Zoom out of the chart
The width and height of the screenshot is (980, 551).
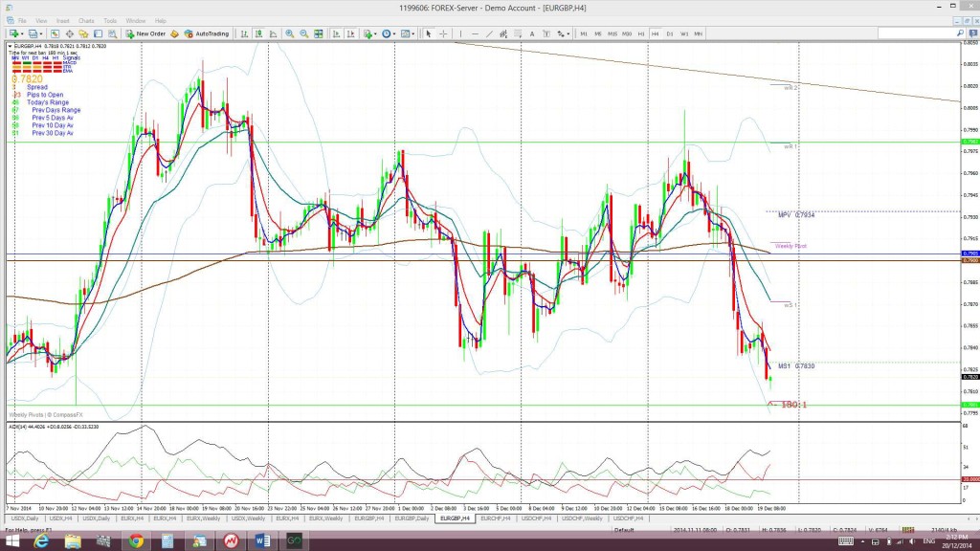[x=303, y=33]
